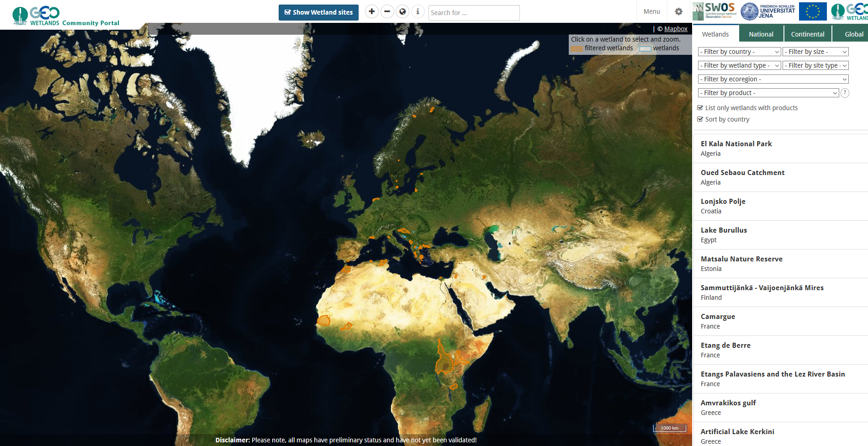
Task: Click the zoom out minus icon
Action: coord(387,12)
